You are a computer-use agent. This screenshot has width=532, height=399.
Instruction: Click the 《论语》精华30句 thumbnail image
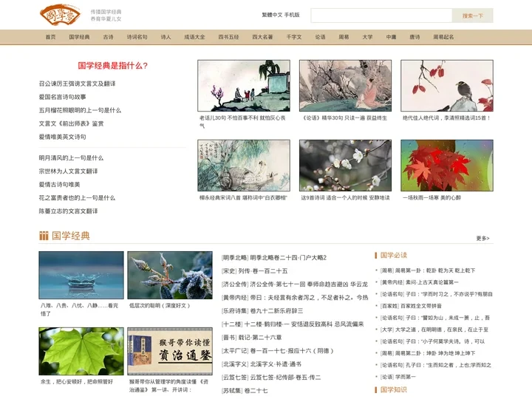tap(345, 86)
